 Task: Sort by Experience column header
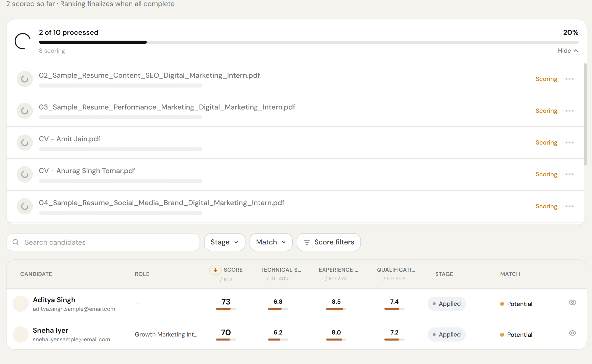point(338,270)
